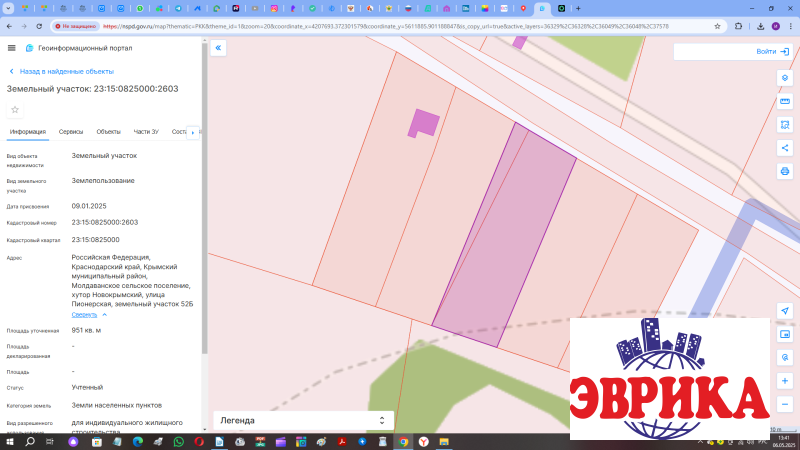Open Windows Start menu
Screen dimensions: 800x450
point(9,442)
